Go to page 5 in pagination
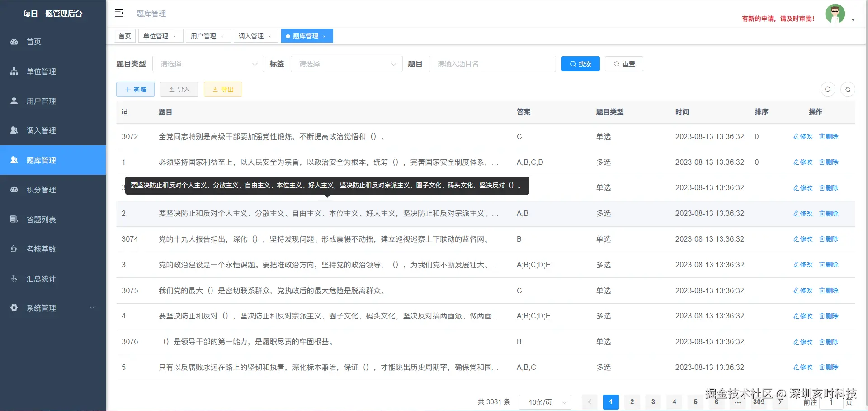Image resolution: width=868 pixels, height=411 pixels. pyautogui.click(x=696, y=402)
